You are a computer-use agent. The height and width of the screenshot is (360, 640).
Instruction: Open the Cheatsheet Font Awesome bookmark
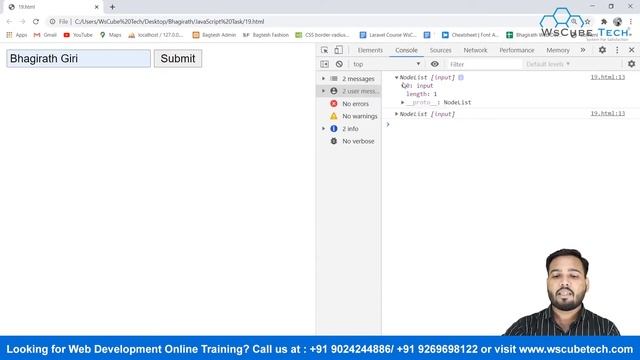[470, 35]
